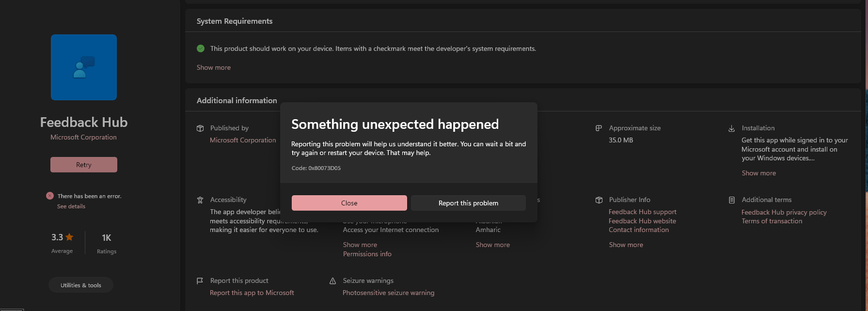Expand Show more under Publisher Info
The width and height of the screenshot is (868, 311).
coord(626,245)
